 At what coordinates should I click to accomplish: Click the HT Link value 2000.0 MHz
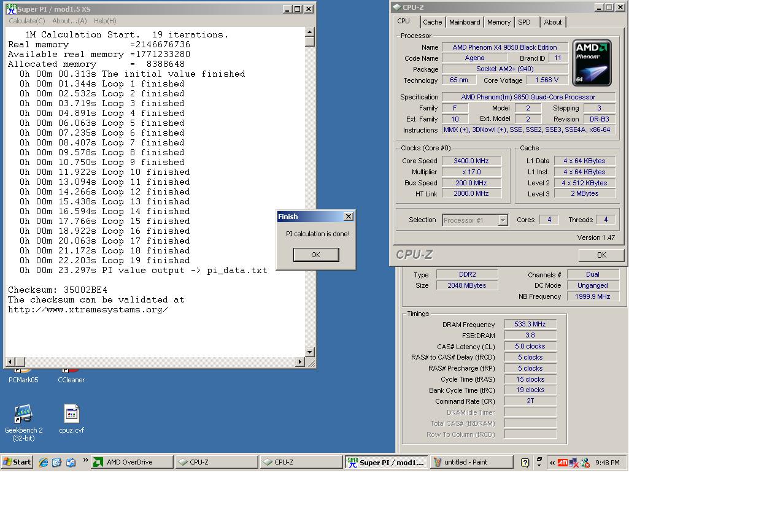tap(471, 193)
